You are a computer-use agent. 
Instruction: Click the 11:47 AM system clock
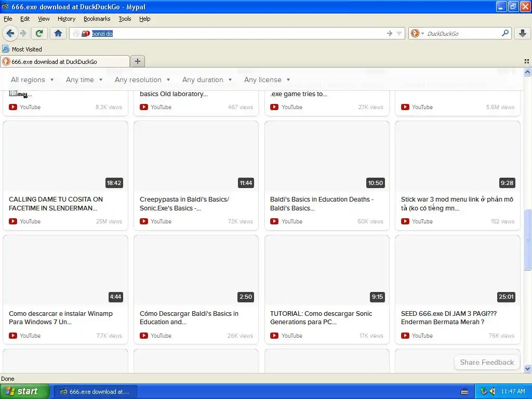513,391
